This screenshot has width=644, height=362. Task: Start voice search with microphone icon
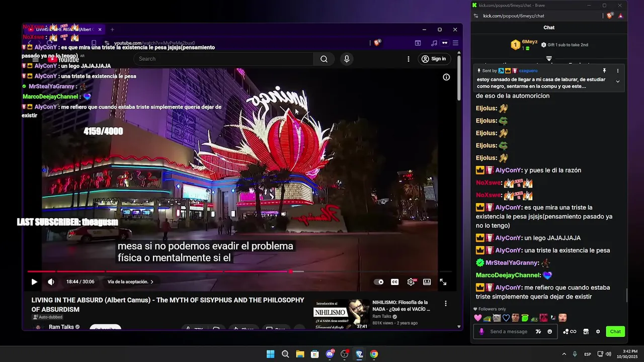click(x=347, y=59)
